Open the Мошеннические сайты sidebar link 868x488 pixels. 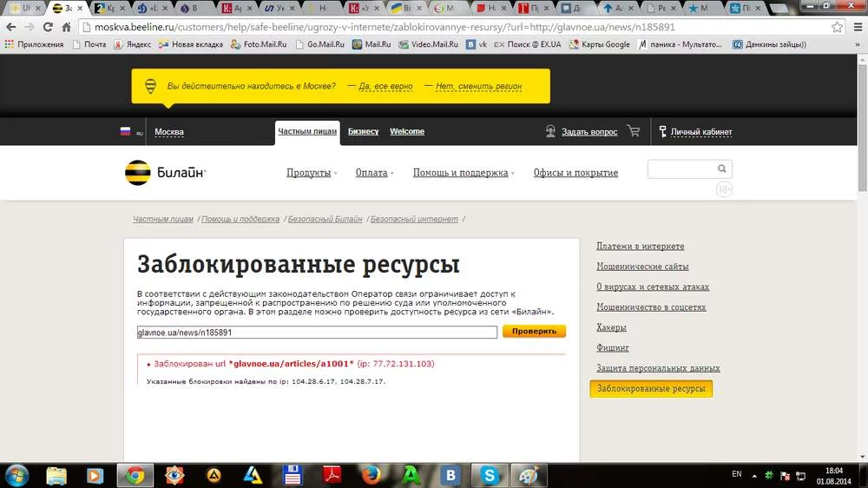click(642, 267)
